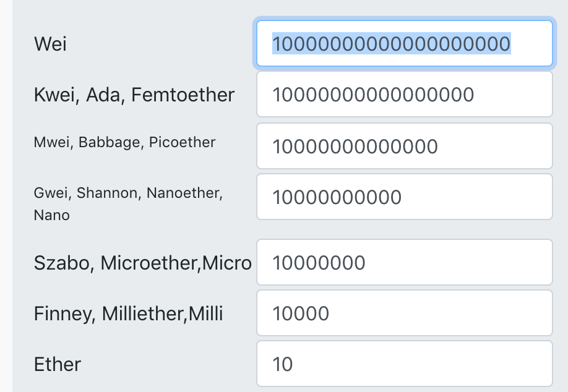Click the highlighted number in the Wei field

pos(391,44)
